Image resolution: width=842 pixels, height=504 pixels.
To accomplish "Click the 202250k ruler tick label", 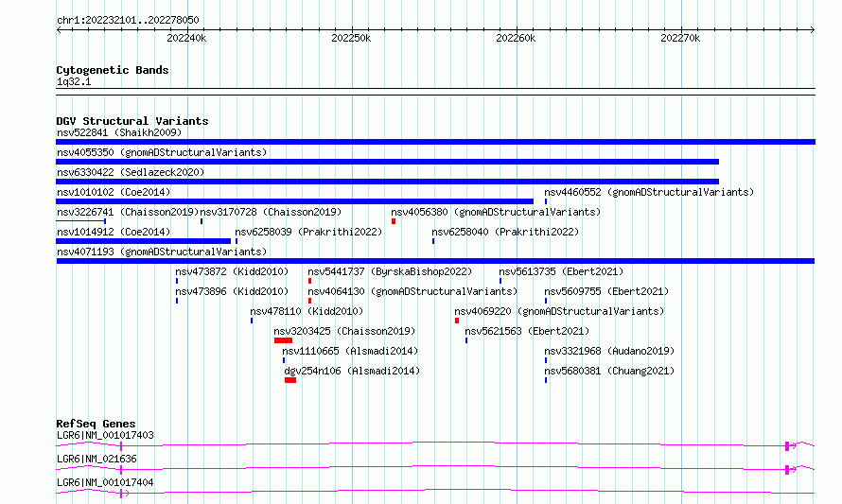I will (351, 38).
